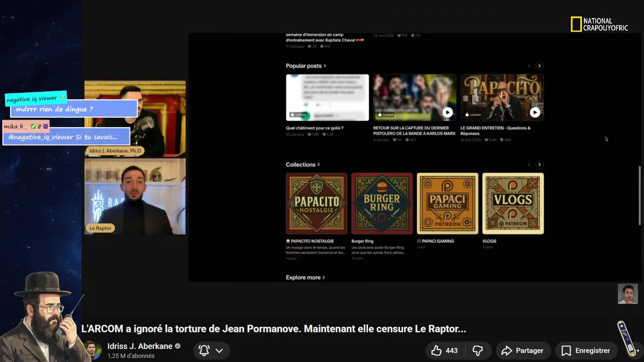Click the reply '@negative_iq_viewer Si tu savais...'
The width and height of the screenshot is (644, 362).
click(63, 137)
